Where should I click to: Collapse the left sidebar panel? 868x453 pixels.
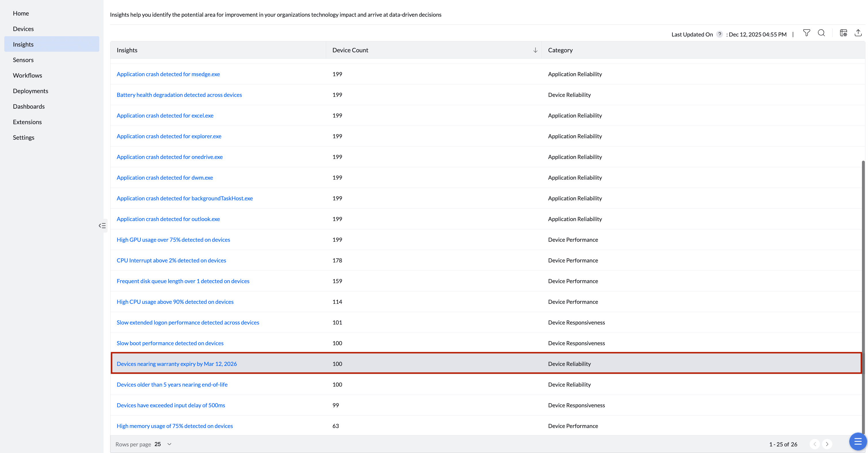tap(102, 226)
